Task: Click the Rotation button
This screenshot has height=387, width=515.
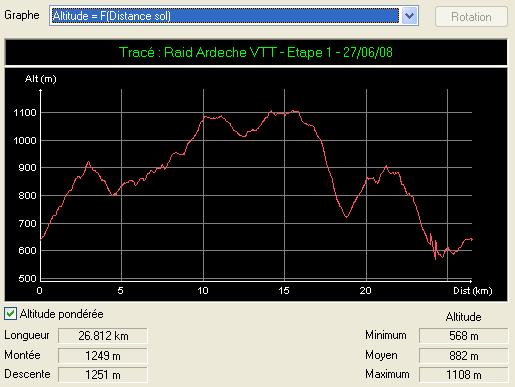Action: [x=471, y=17]
